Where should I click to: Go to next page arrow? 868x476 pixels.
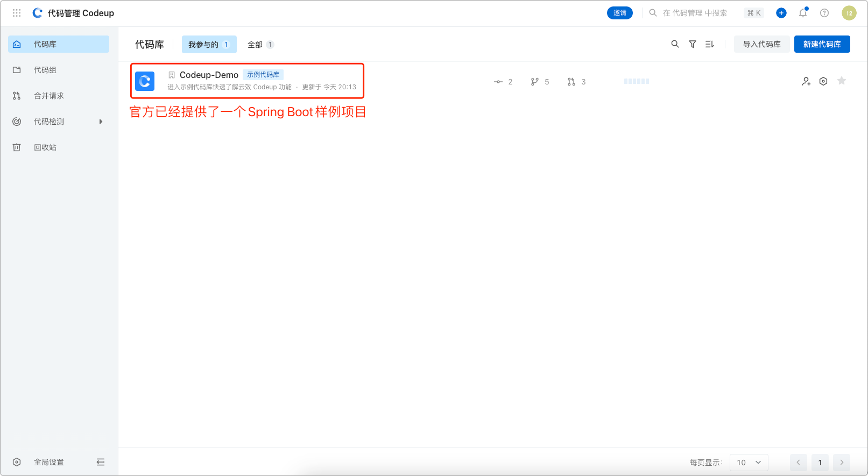point(842,463)
